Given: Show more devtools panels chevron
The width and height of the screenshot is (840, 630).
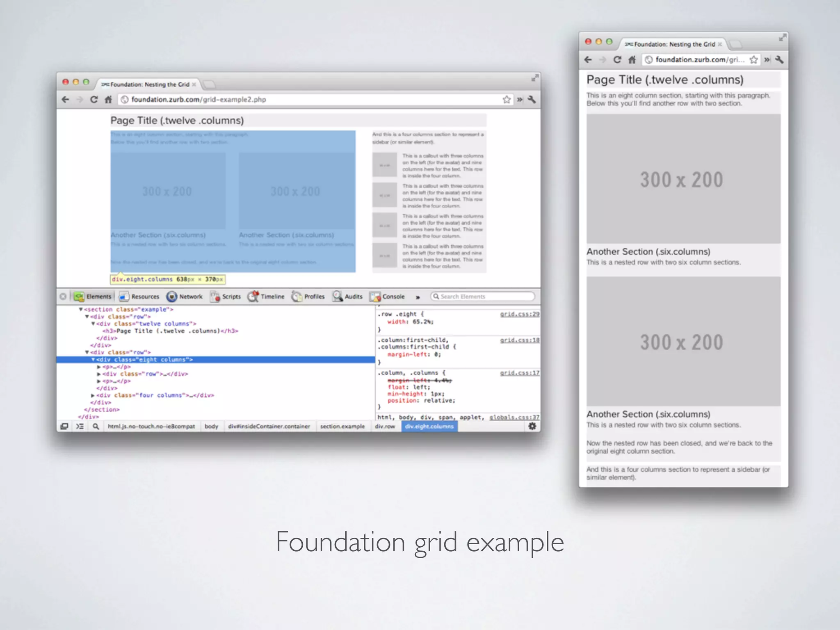Looking at the screenshot, I should point(418,297).
